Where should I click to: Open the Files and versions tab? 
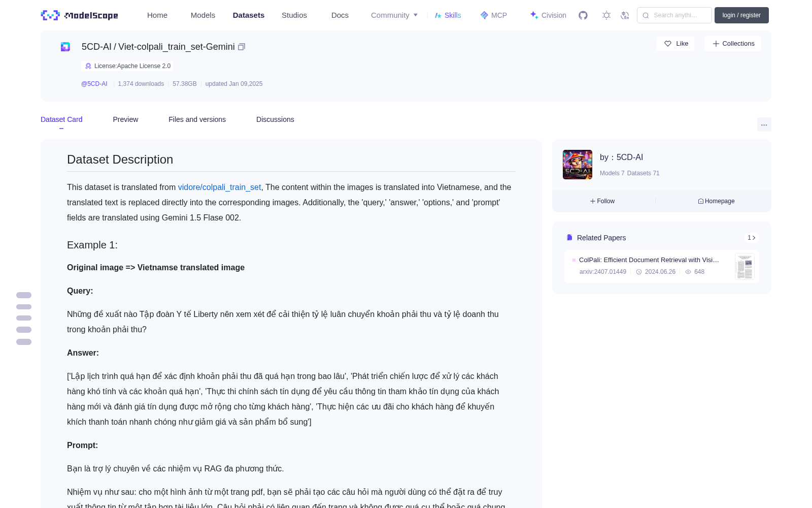point(197,119)
